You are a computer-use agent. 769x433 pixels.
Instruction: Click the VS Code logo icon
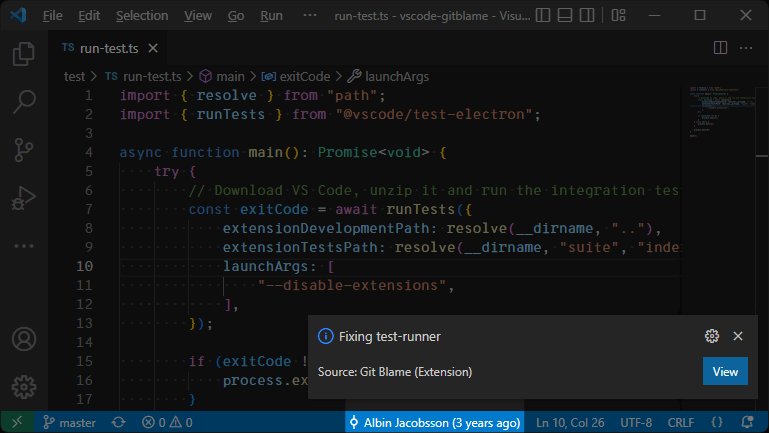(18, 15)
